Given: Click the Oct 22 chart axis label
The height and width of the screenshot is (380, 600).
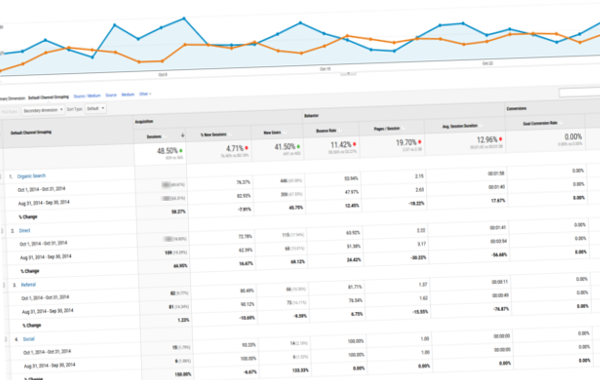Looking at the screenshot, I should 487,63.
